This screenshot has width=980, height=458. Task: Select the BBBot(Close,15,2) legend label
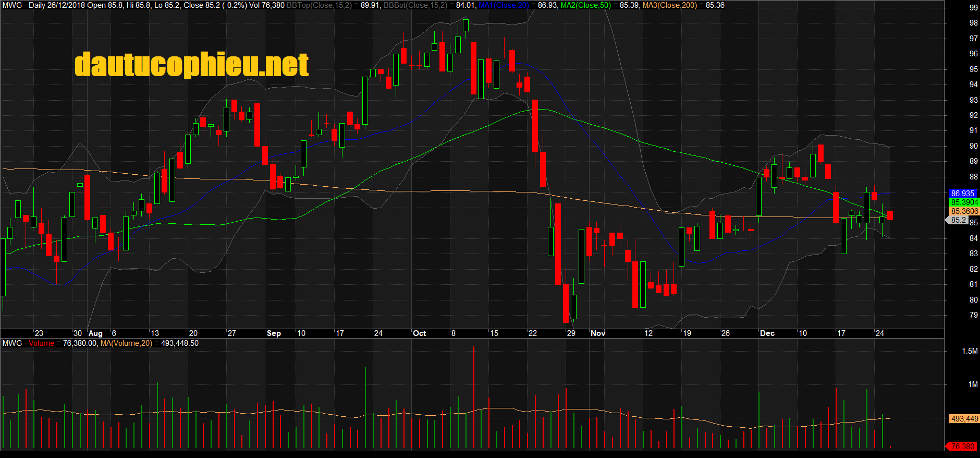click(415, 5)
